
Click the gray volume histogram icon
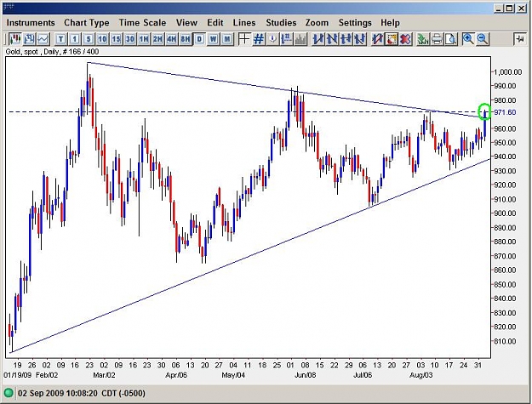click(x=300, y=39)
